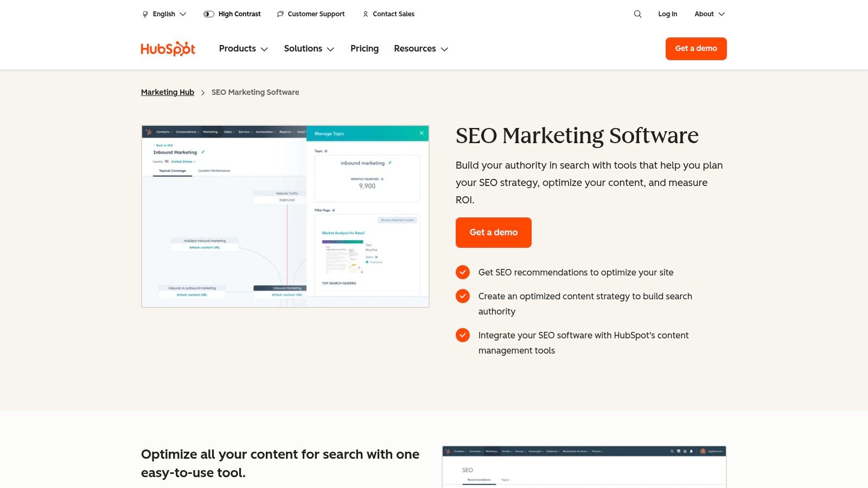Click checkmark beside Get SEO recommendations
The width and height of the screenshot is (868, 488).
(463, 272)
